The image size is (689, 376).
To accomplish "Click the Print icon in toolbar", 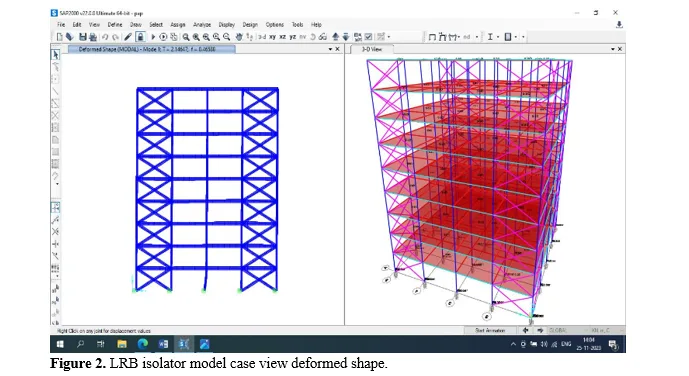I will pos(93,37).
